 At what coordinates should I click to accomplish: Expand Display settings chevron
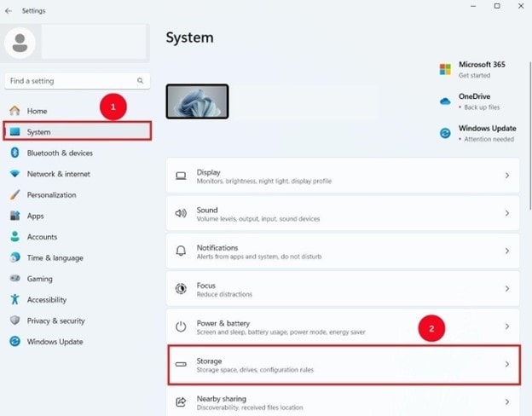point(507,176)
